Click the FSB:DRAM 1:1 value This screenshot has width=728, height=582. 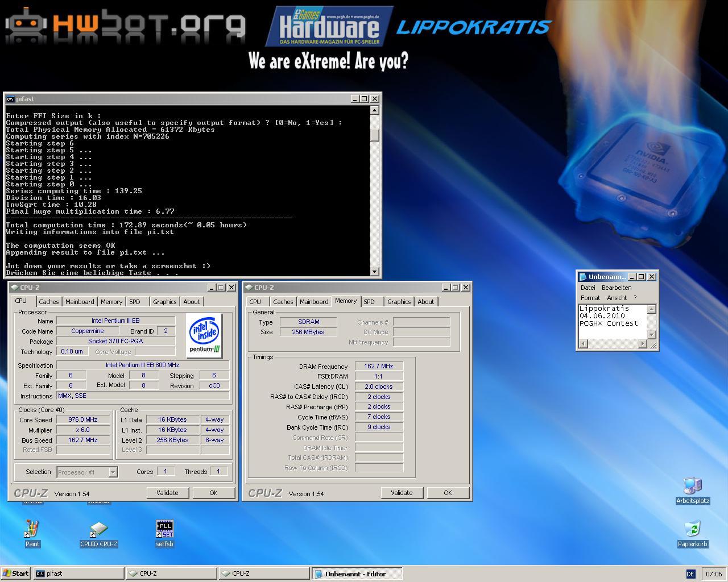pos(379,376)
